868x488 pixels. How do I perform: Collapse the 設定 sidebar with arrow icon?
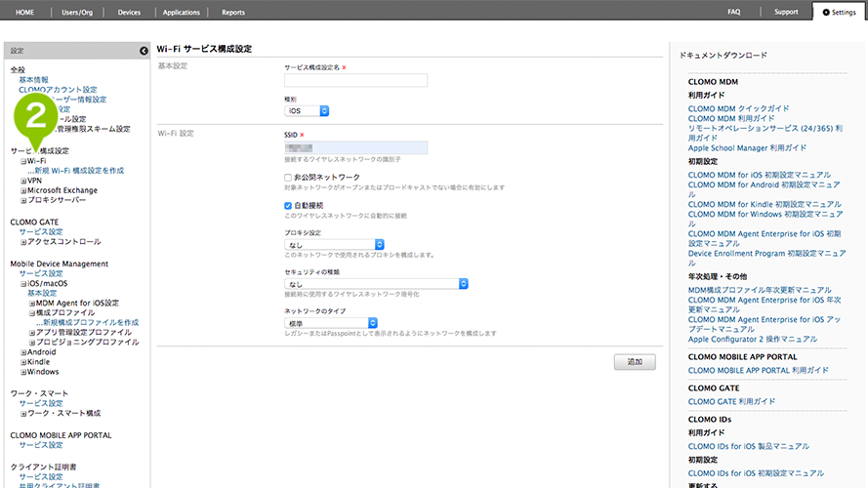click(x=144, y=51)
